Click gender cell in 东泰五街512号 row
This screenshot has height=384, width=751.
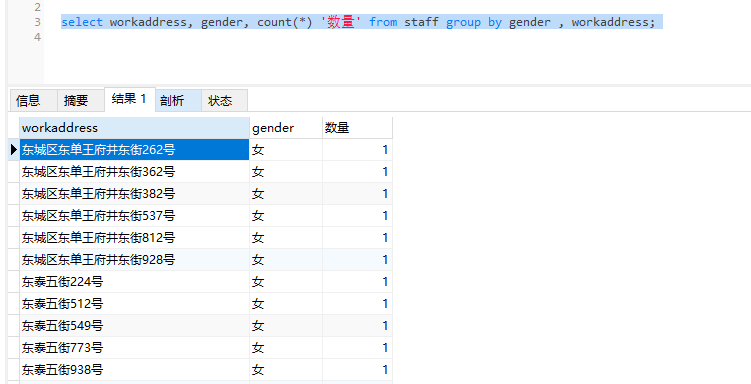point(286,304)
